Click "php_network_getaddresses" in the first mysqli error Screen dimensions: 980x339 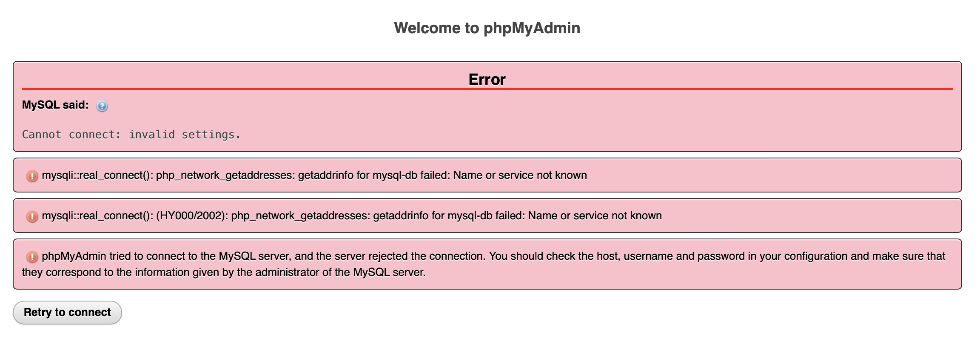pyautogui.click(x=225, y=175)
